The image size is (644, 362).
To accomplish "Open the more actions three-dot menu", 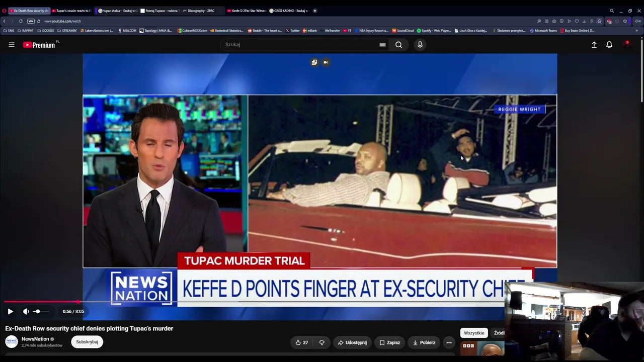I will pos(449,342).
